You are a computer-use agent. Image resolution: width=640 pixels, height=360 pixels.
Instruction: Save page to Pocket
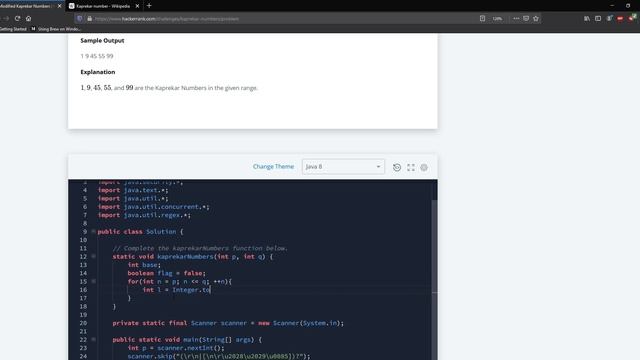click(526, 18)
